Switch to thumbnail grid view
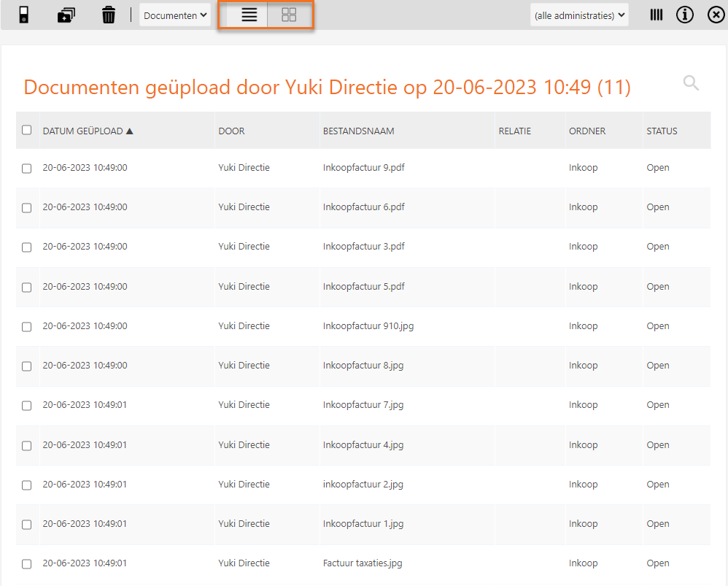 (x=289, y=15)
